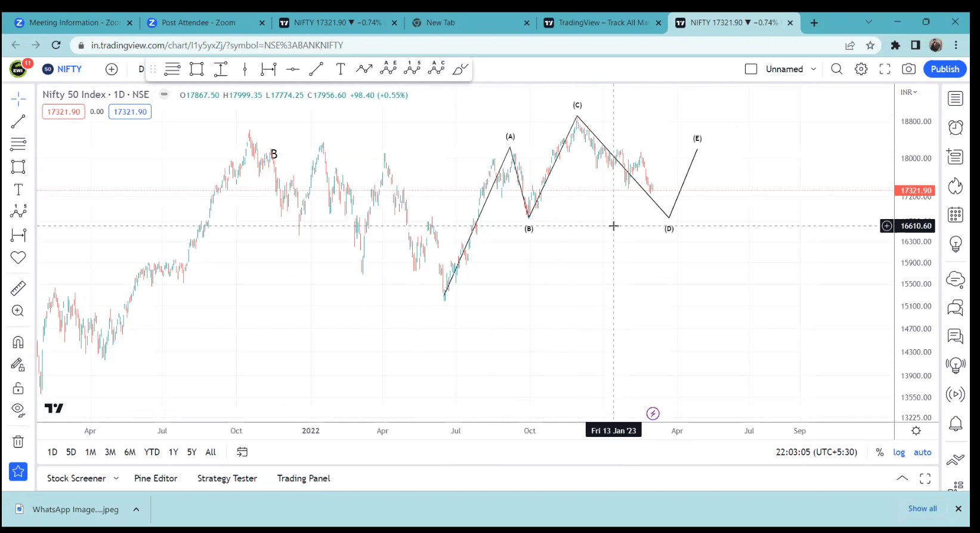Click the NIFTY symbol search field
Image resolution: width=980 pixels, height=533 pixels.
(69, 69)
